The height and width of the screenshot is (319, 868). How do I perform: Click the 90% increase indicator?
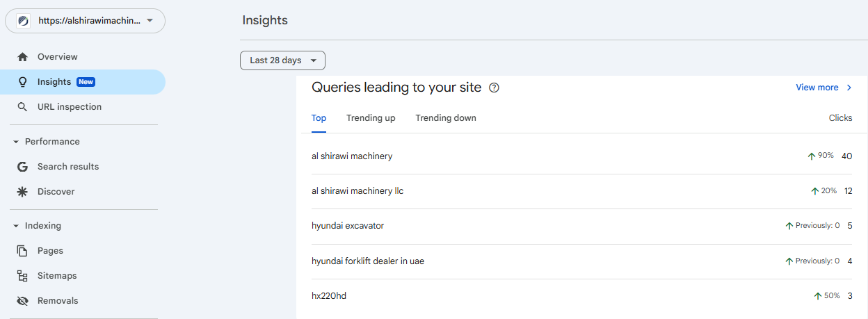click(x=821, y=156)
